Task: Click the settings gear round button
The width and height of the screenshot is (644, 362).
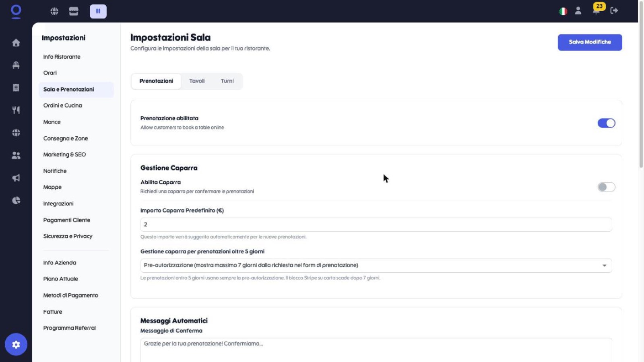Action: tap(16, 344)
